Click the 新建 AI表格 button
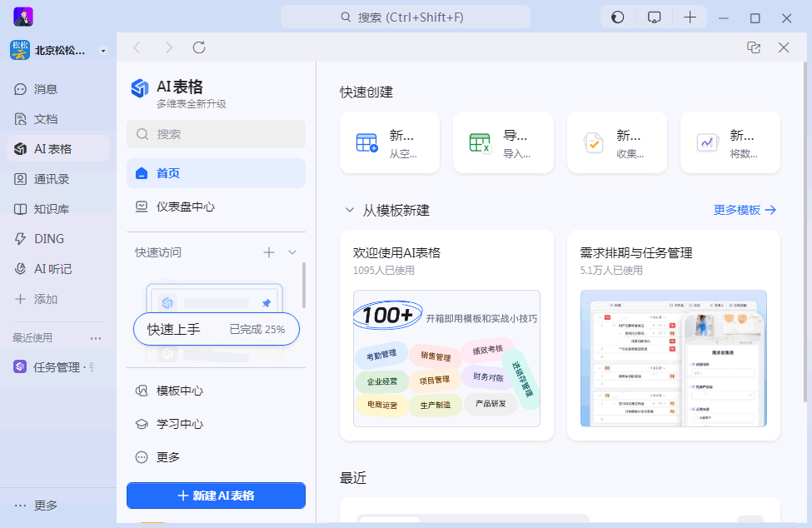 (216, 496)
